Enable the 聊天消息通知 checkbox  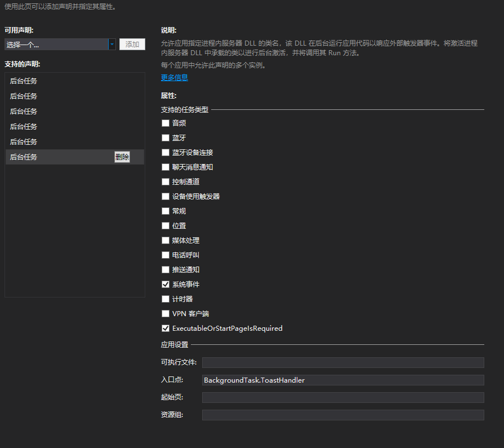[x=166, y=167]
